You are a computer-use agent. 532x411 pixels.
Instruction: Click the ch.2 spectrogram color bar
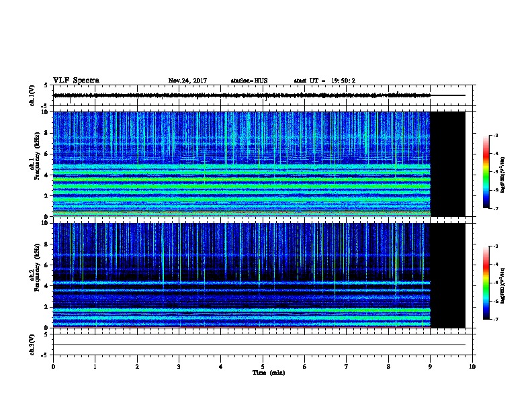[x=486, y=283]
